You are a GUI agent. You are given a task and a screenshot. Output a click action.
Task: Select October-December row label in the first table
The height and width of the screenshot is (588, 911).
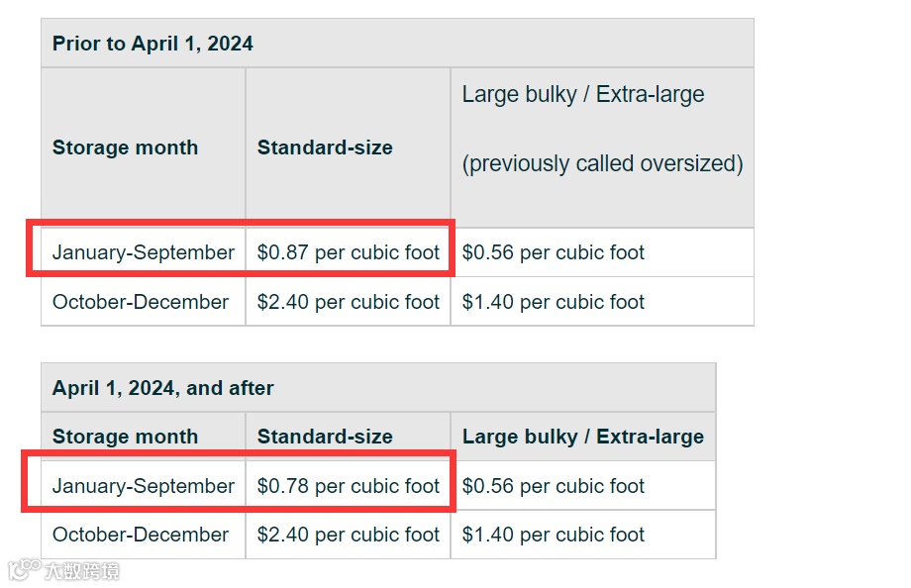(x=141, y=302)
